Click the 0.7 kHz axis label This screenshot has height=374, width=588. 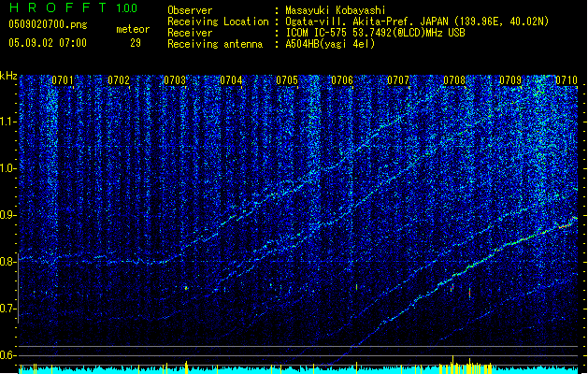pos(8,309)
